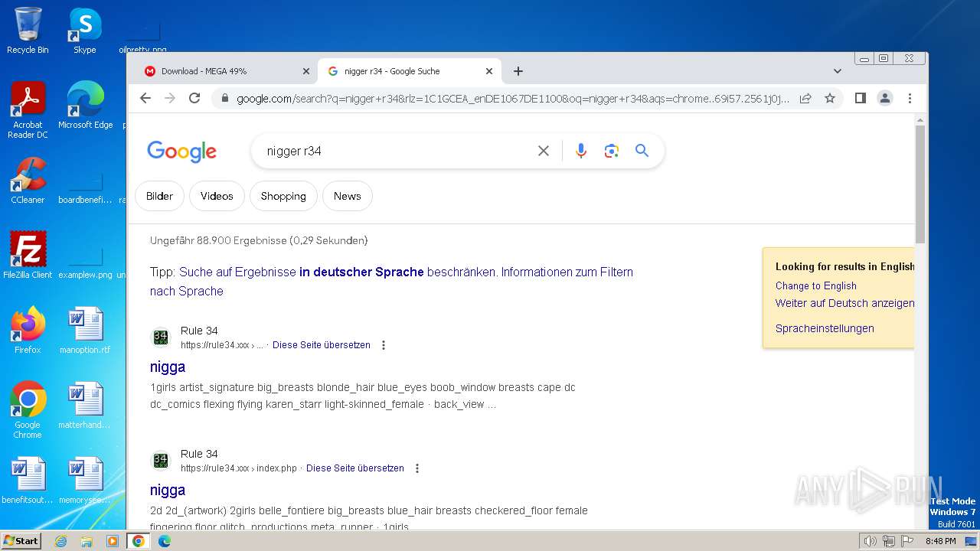Screen dimensions: 980x551
Task: Launch Firefox from the desktop
Action: 28,330
